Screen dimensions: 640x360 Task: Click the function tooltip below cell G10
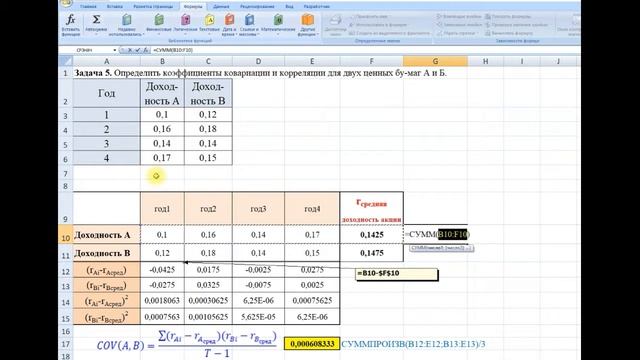[x=441, y=248]
